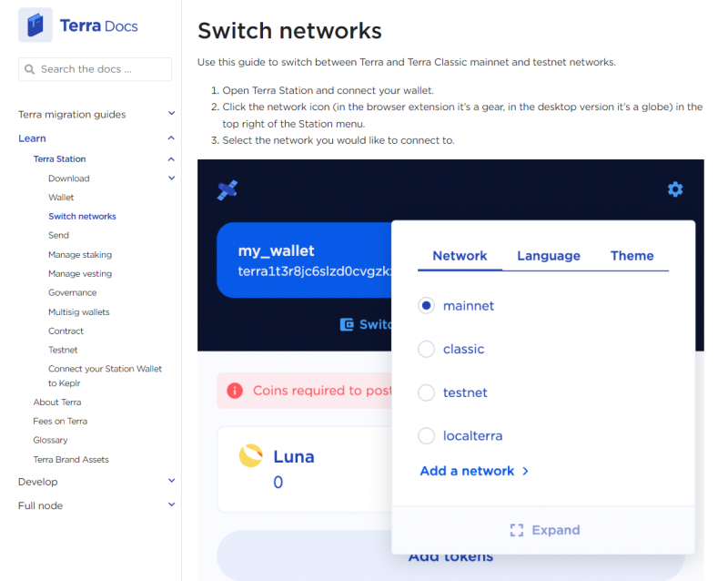728x581 pixels.
Task: Click the Terra Docs title link
Action: pos(98,25)
